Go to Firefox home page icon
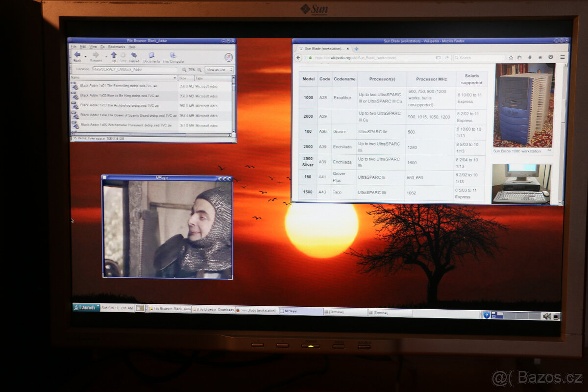This screenshot has height=392, width=588. coord(540,57)
